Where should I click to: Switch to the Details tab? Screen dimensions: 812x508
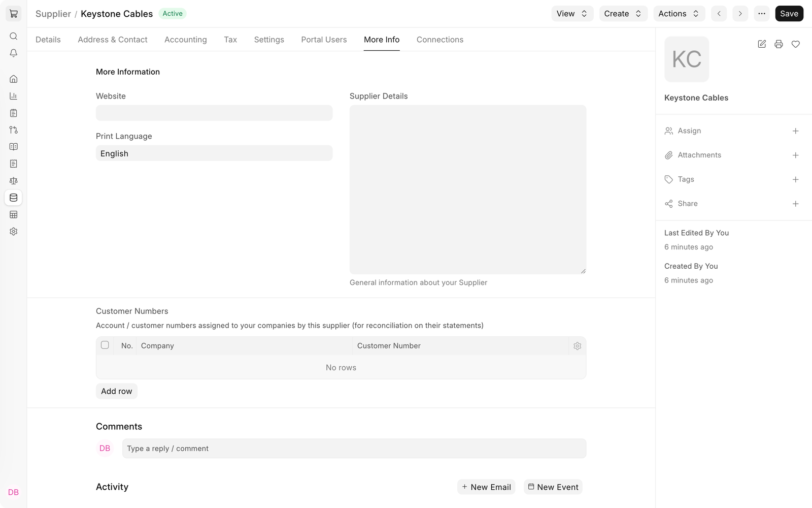[48, 40]
